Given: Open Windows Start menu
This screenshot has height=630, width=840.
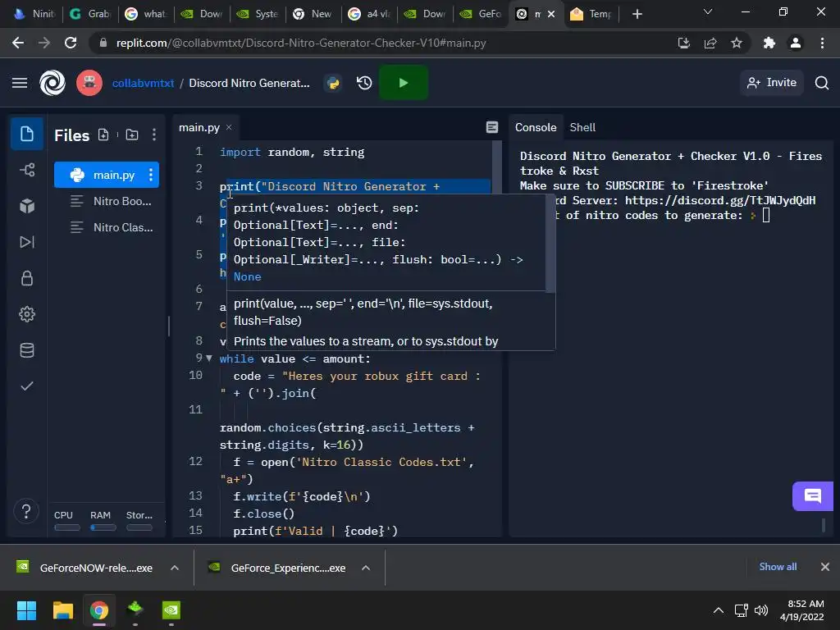Looking at the screenshot, I should point(26,610).
